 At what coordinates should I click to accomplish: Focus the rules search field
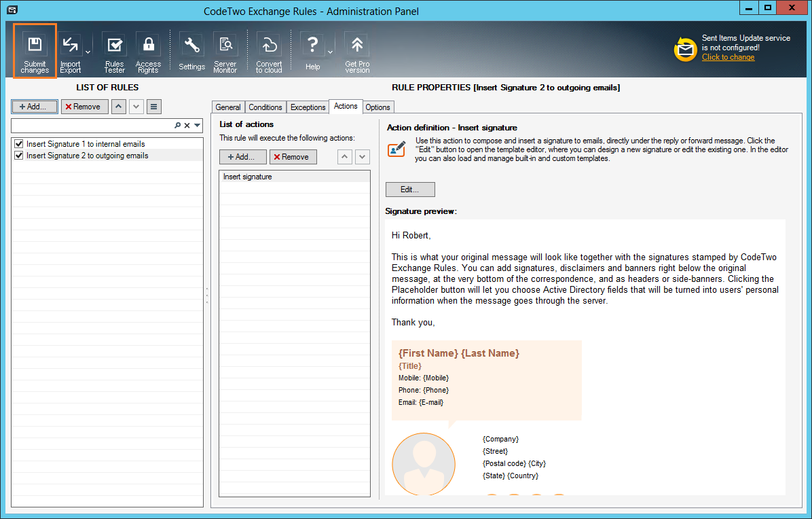tap(92, 126)
